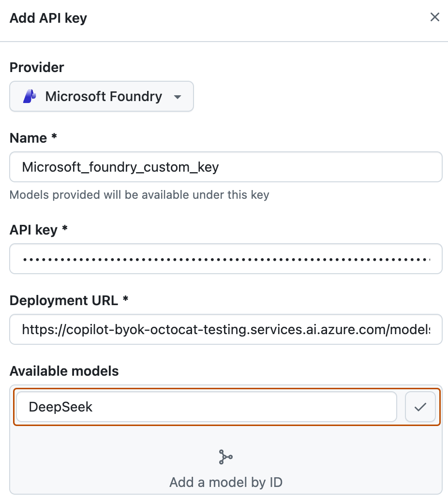Click Add a model by ID

pos(225,482)
